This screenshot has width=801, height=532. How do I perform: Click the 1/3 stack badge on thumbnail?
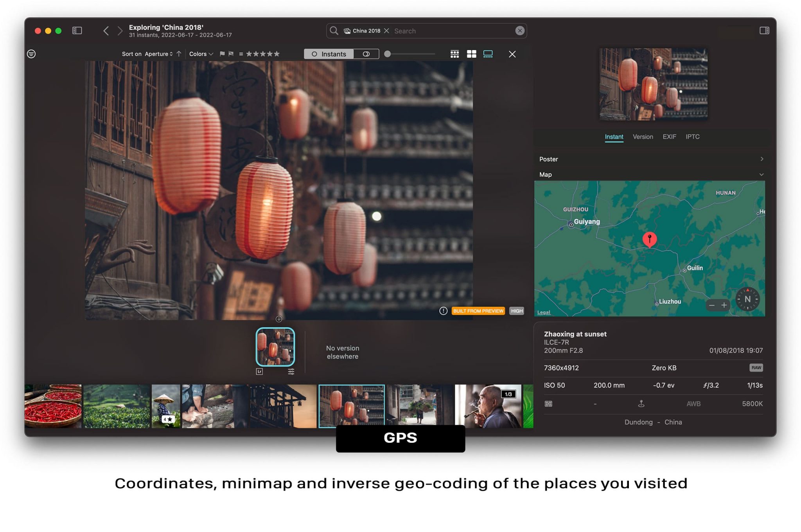pos(508,394)
